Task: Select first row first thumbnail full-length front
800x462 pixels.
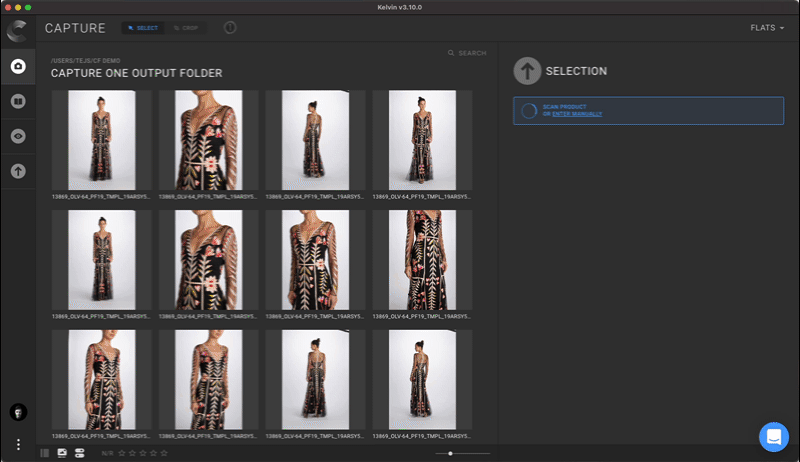Action: point(102,140)
